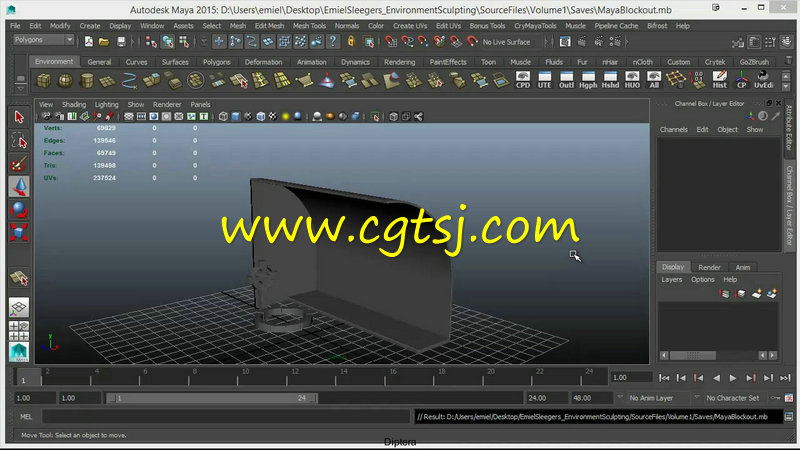The width and height of the screenshot is (800, 450).
Task: Click the UvEdi shelf button
Action: click(x=764, y=80)
